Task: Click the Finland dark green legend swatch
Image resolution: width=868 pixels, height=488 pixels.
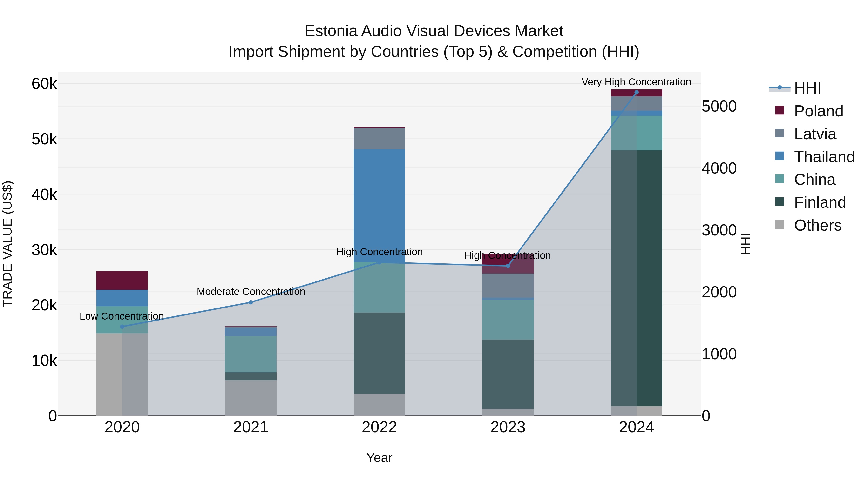Action: [779, 202]
